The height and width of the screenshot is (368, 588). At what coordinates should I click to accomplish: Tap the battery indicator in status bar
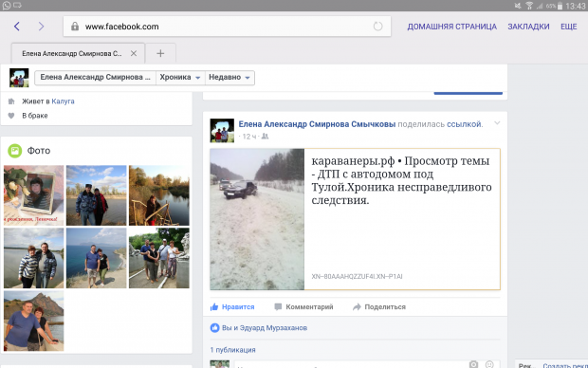(x=560, y=6)
